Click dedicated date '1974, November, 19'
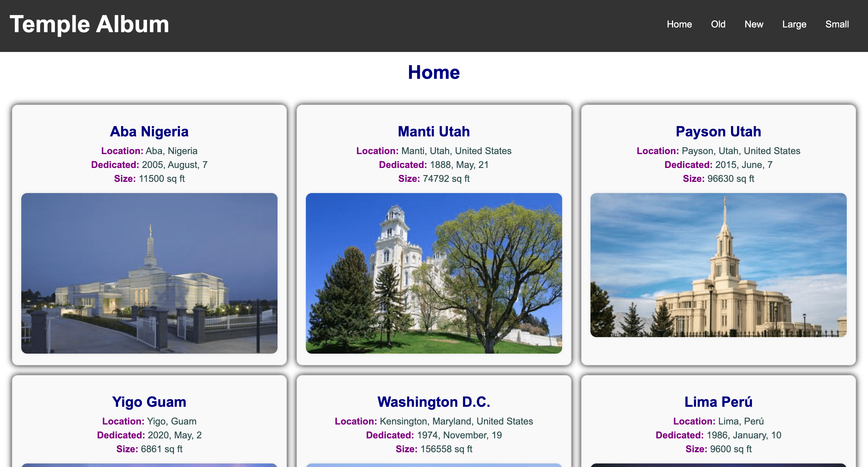 [x=460, y=435]
